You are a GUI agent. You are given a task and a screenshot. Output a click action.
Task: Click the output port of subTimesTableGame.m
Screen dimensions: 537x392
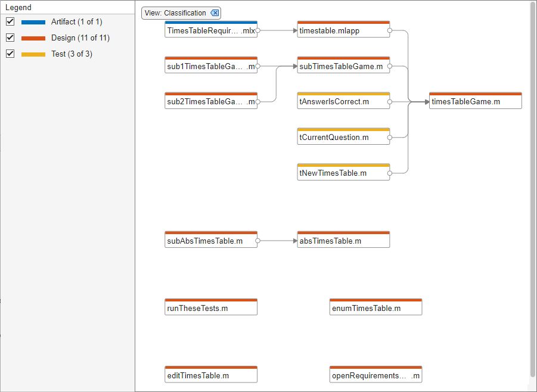pos(390,66)
